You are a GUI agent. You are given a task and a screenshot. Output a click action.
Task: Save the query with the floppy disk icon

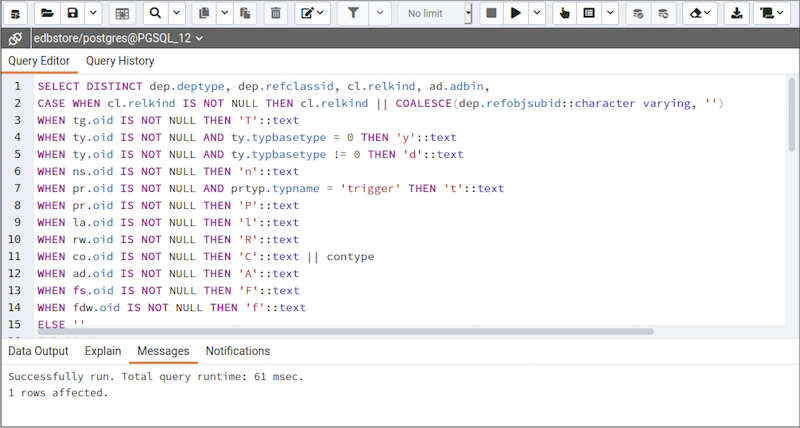coord(73,14)
